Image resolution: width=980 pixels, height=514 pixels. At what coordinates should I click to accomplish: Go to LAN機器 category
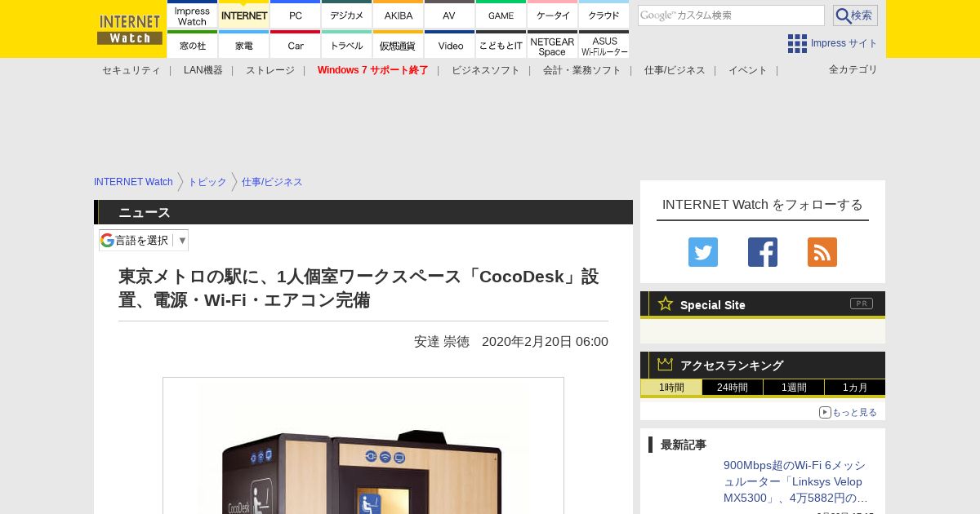tap(203, 70)
